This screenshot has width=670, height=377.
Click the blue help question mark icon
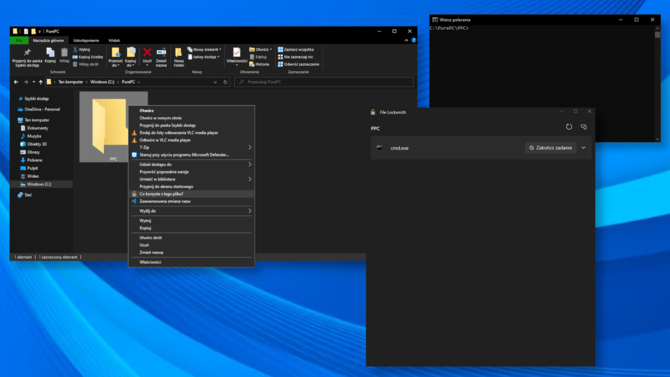tap(413, 40)
